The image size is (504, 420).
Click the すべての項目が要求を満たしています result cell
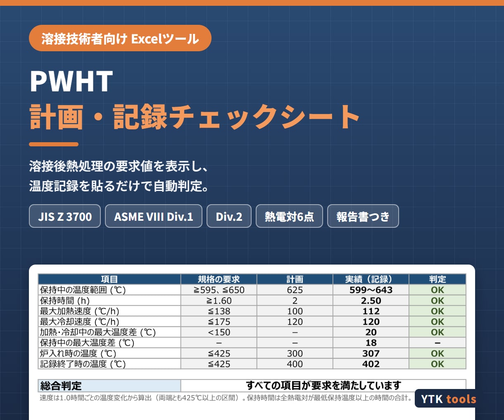coord(323,386)
